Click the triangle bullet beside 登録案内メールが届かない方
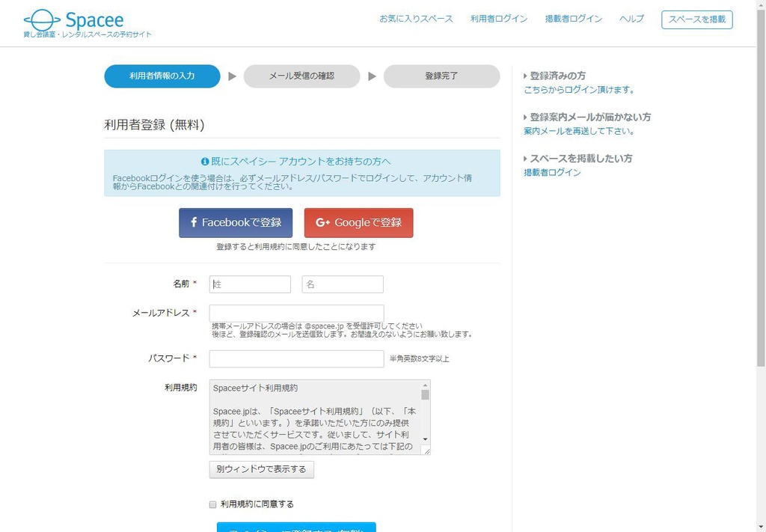 [x=525, y=117]
